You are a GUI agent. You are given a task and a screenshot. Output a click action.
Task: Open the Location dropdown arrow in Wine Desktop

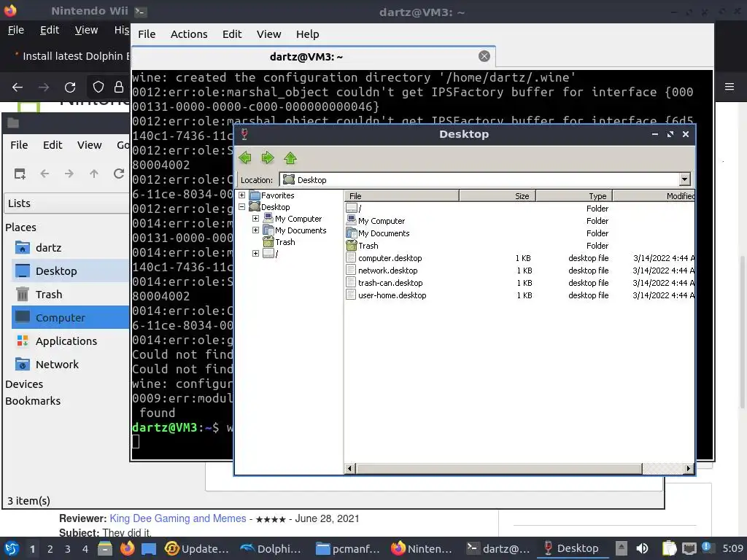coord(684,179)
